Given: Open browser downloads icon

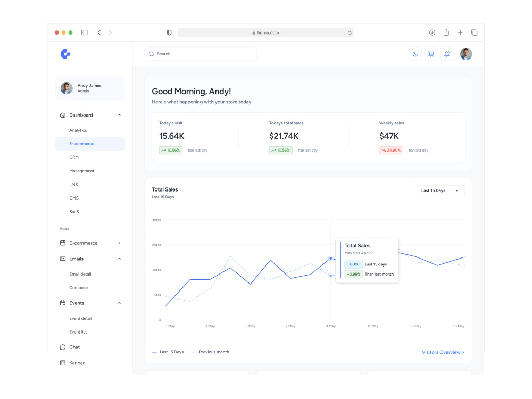Looking at the screenshot, I should pyautogui.click(x=432, y=32).
